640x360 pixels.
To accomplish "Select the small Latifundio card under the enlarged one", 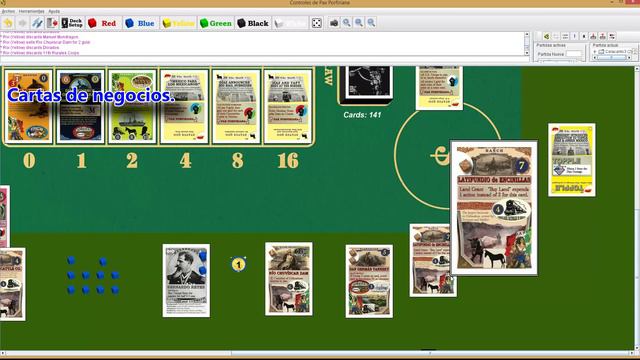I will [431, 260].
